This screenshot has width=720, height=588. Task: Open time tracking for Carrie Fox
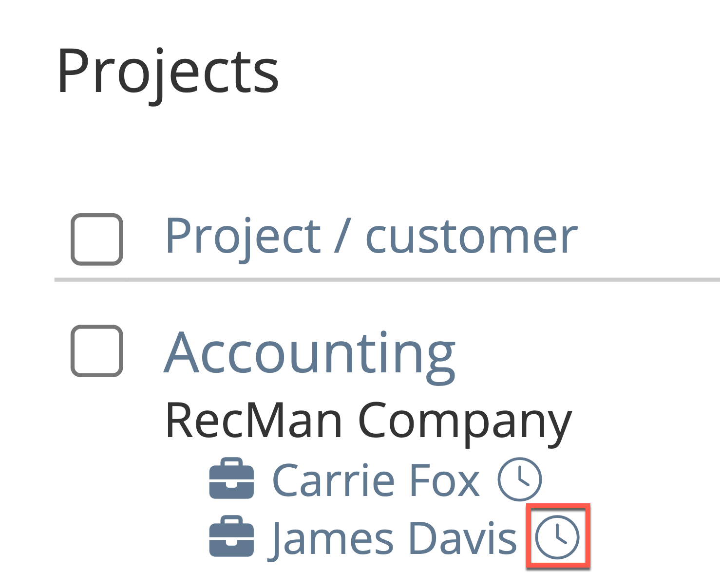tap(519, 479)
